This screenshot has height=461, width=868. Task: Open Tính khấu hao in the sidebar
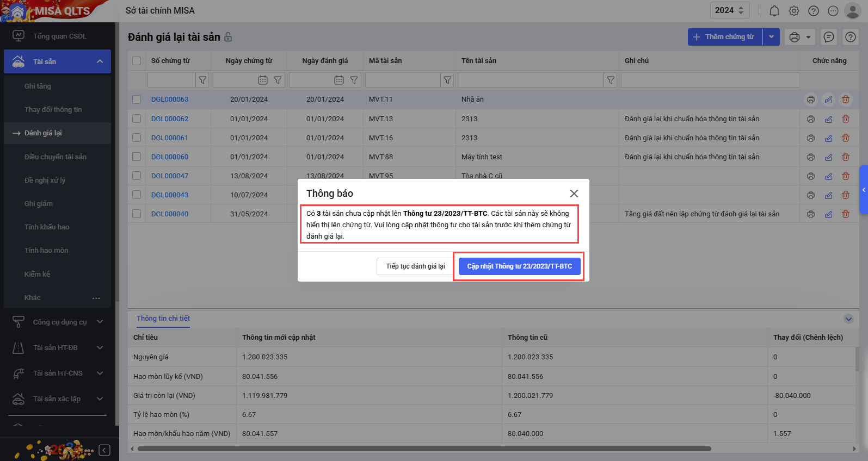coord(47,227)
